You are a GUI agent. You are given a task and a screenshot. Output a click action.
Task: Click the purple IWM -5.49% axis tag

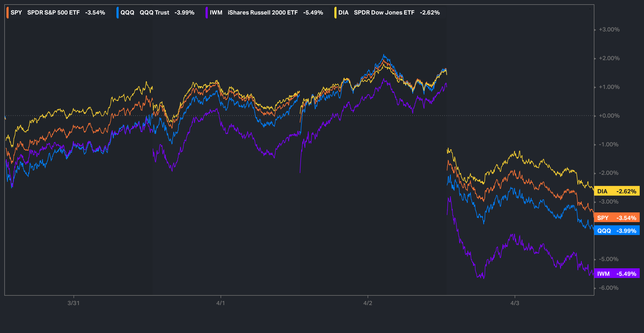pos(617,274)
